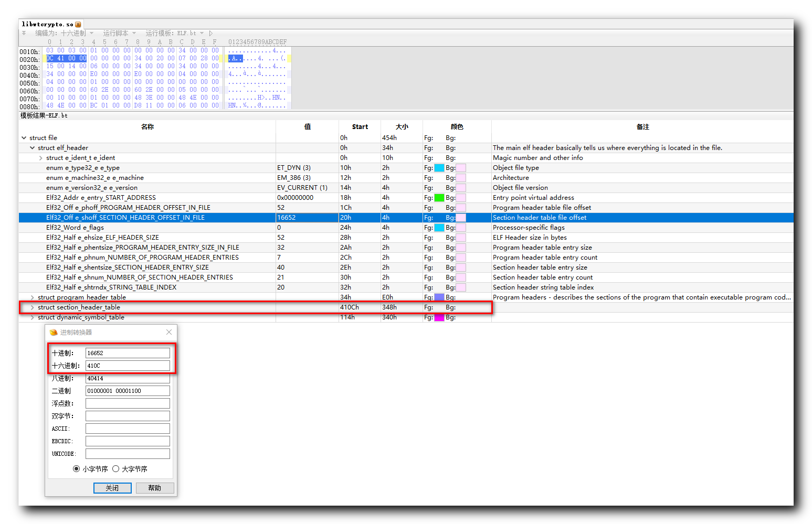This screenshot has height=524, width=812.
Task: Click the 名称 column header
Action: (x=147, y=127)
